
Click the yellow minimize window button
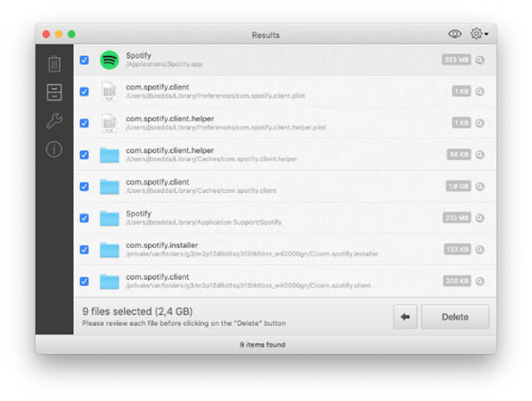59,34
